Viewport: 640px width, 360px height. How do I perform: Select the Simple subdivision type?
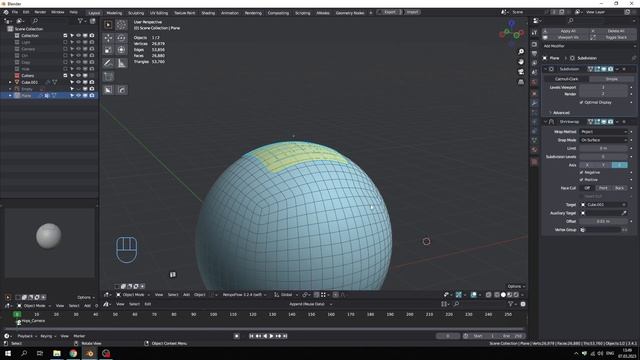click(611, 79)
